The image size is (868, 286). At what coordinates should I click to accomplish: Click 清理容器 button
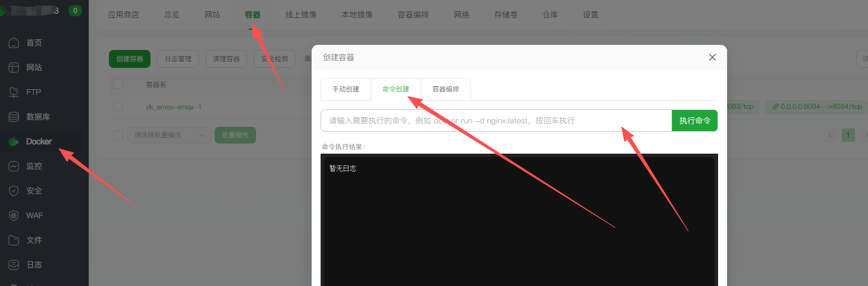coord(226,59)
